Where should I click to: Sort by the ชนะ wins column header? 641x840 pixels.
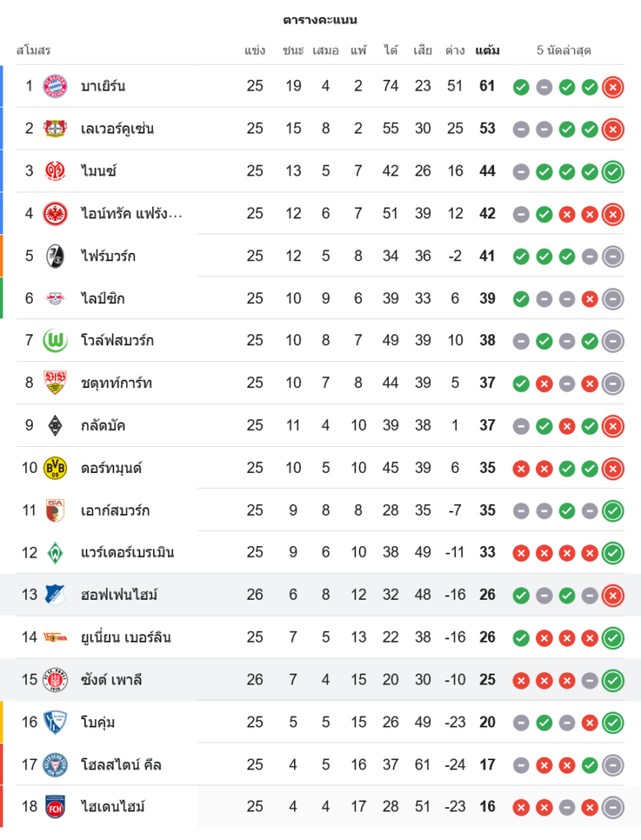coord(293,50)
